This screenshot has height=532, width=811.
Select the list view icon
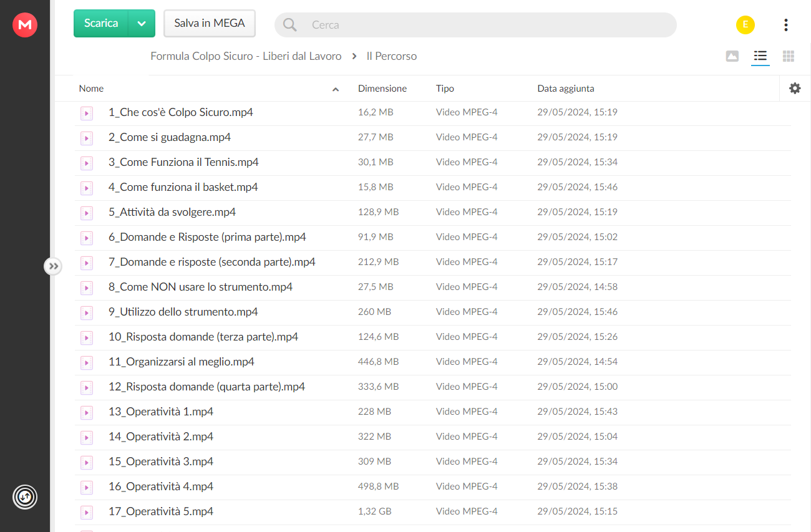pyautogui.click(x=760, y=56)
